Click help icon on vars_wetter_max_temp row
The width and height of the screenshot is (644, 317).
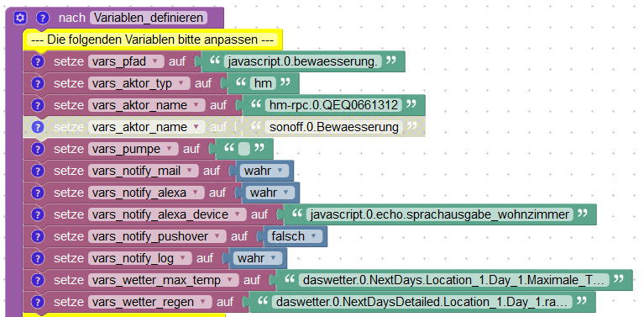tap(38, 280)
